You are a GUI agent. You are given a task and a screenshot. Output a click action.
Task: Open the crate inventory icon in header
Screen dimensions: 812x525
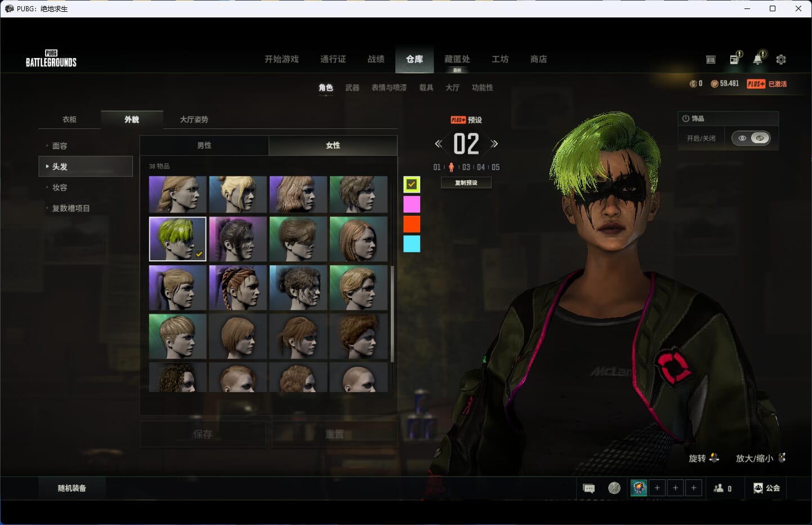click(711, 59)
